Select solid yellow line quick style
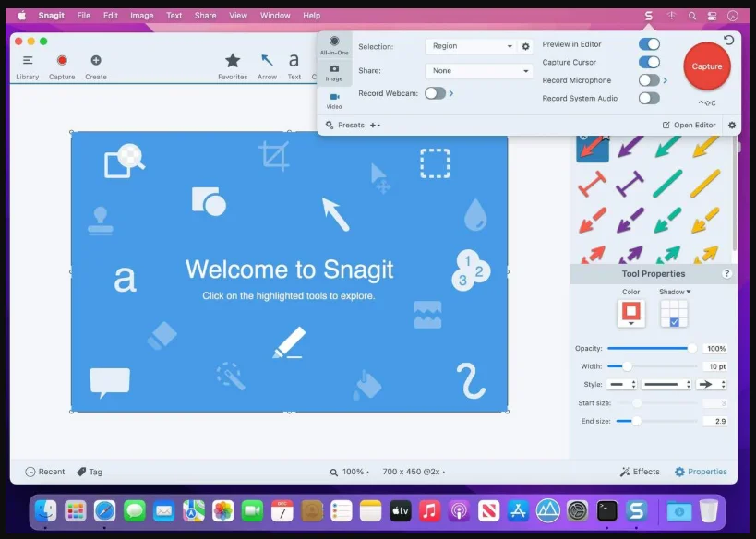 (705, 184)
